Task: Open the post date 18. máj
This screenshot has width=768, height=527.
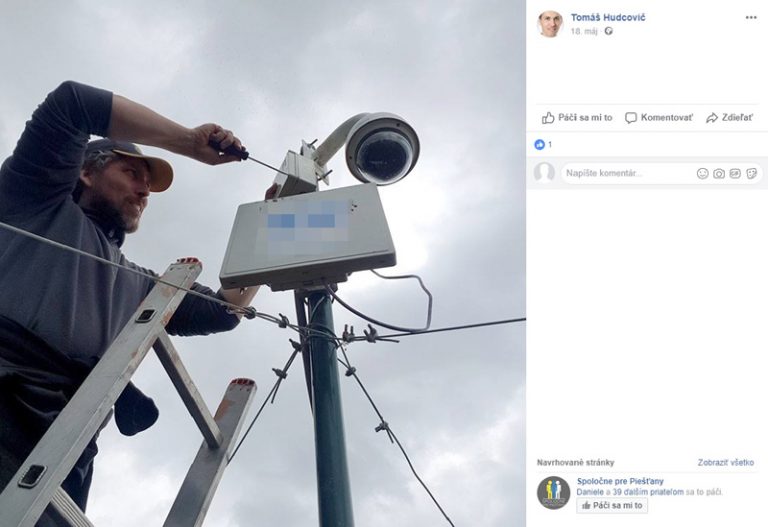Action: coord(584,31)
